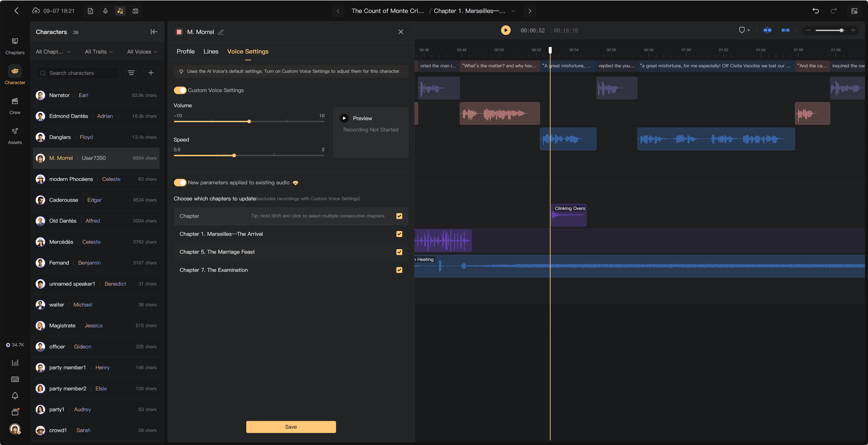Image resolution: width=868 pixels, height=445 pixels.
Task: Add a new character with plus icon
Action: coord(151,73)
